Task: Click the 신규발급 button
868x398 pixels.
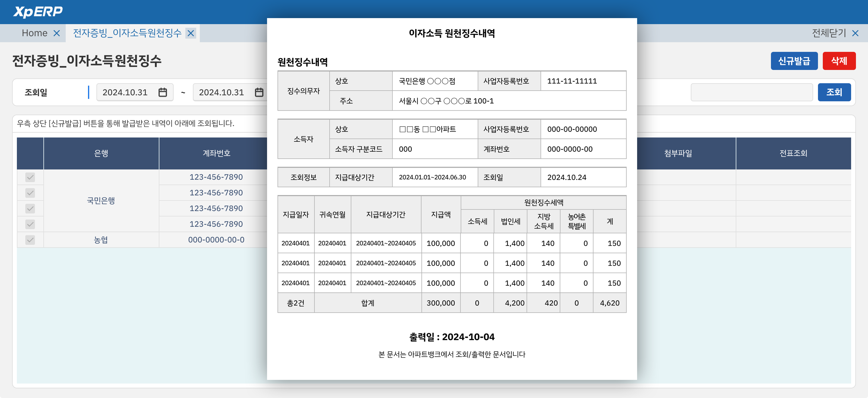Action: coord(794,61)
